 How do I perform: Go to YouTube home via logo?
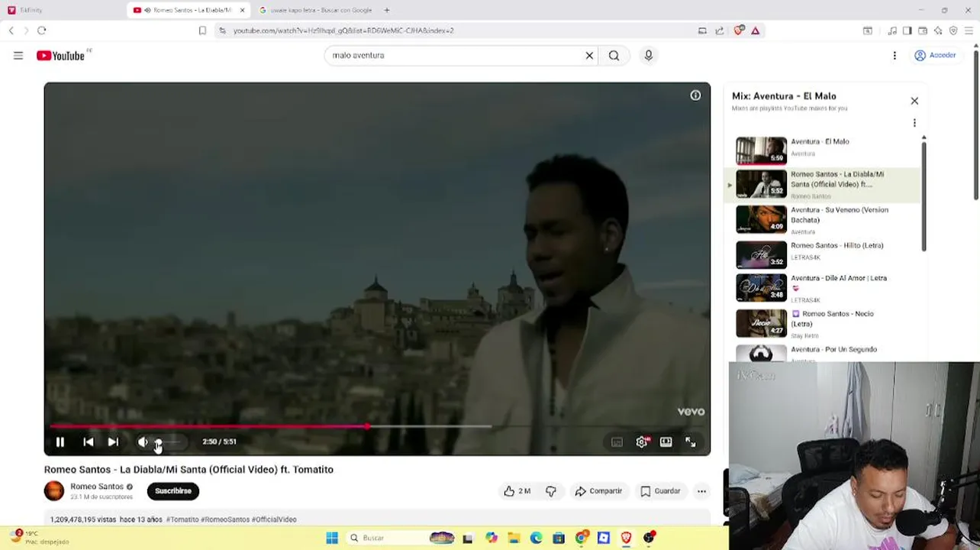(61, 56)
